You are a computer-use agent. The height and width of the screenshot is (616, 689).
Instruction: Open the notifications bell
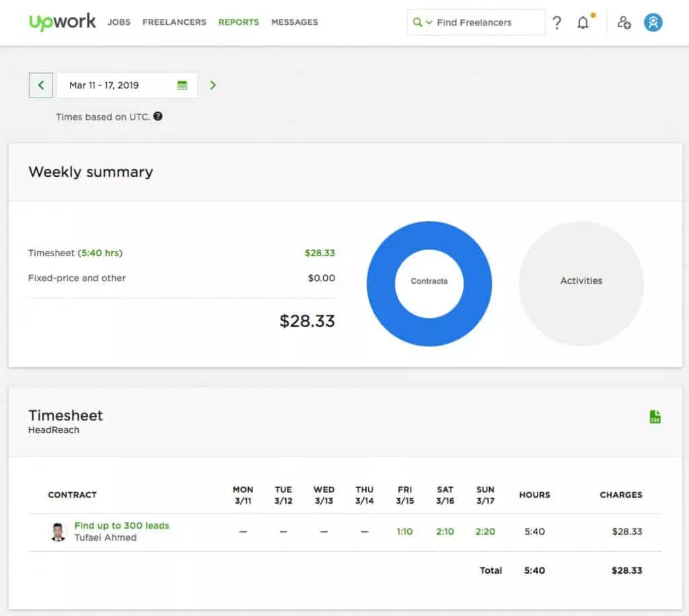583,23
